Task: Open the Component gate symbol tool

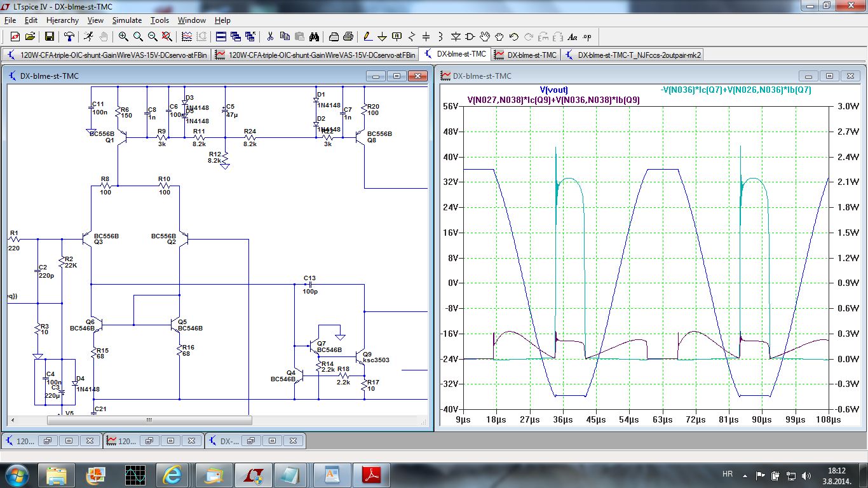Action: pyautogui.click(x=470, y=36)
